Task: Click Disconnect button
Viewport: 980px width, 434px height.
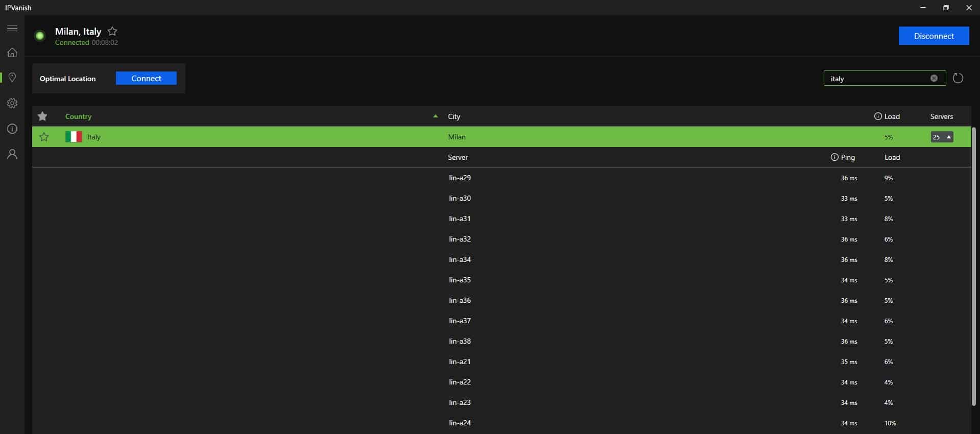Action: click(934, 36)
